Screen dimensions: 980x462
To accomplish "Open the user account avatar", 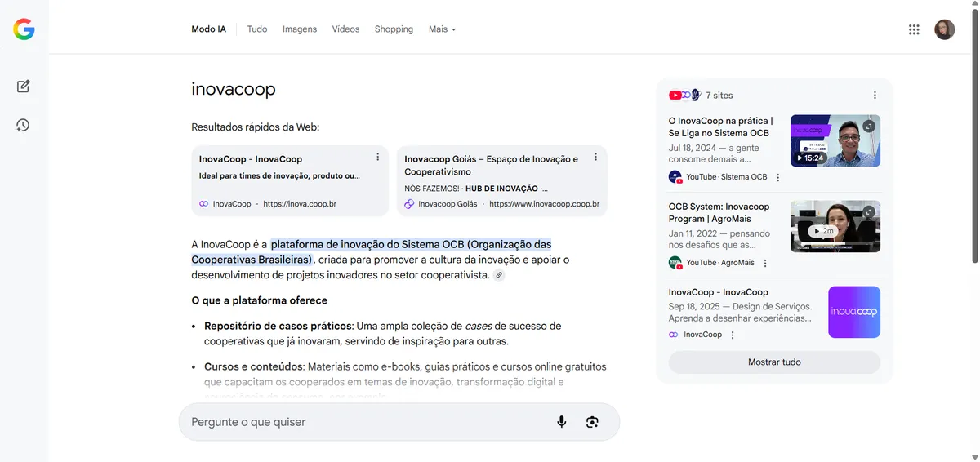I will (x=944, y=29).
